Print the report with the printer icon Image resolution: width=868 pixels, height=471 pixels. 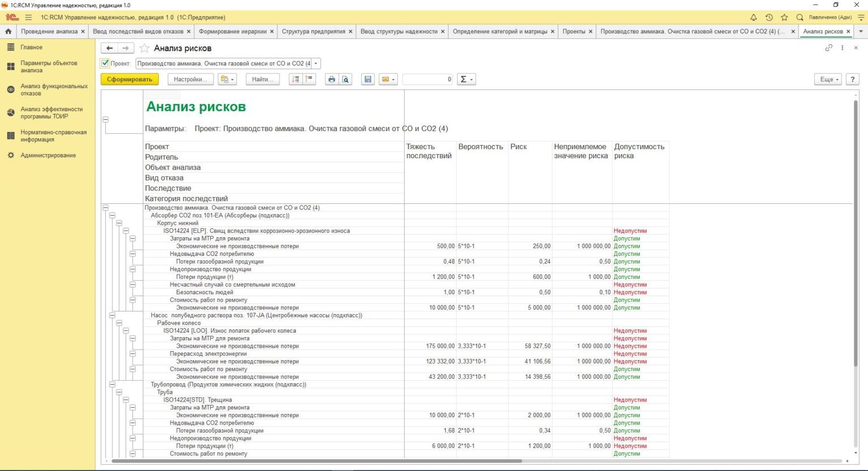tap(332, 80)
